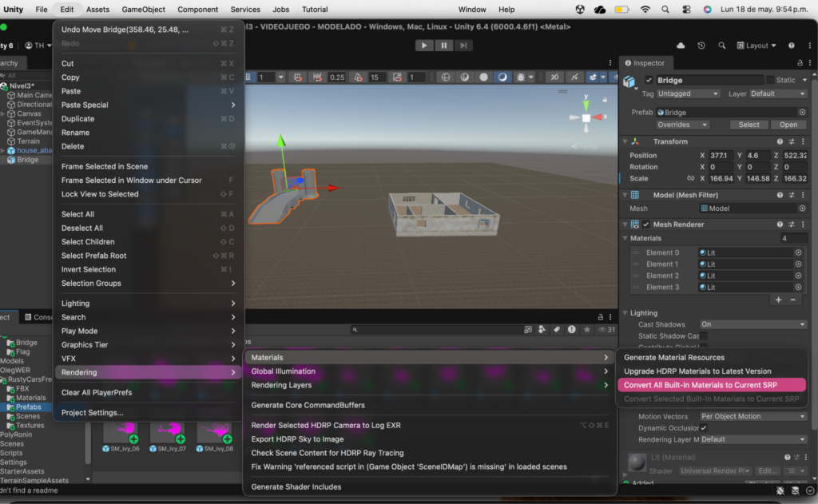Viewport: 818px width, 504px height.
Task: Disable the Mesh Renderer checkbox
Action: (x=646, y=224)
